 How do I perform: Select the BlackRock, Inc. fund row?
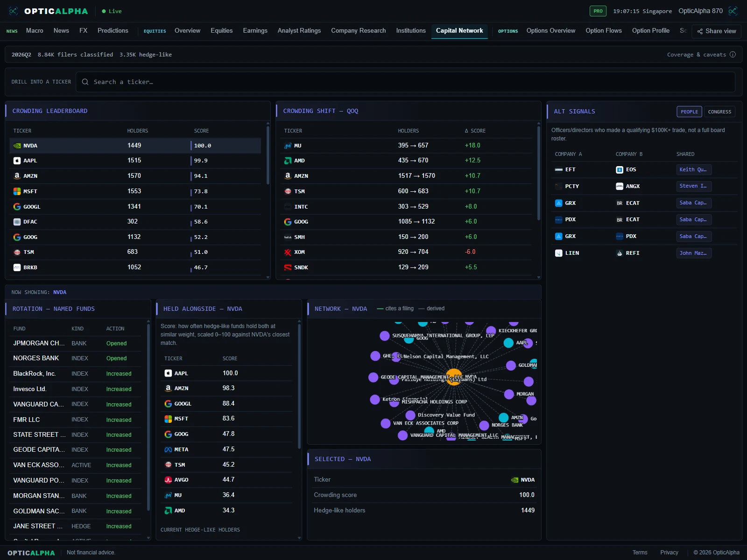pyautogui.click(x=75, y=374)
